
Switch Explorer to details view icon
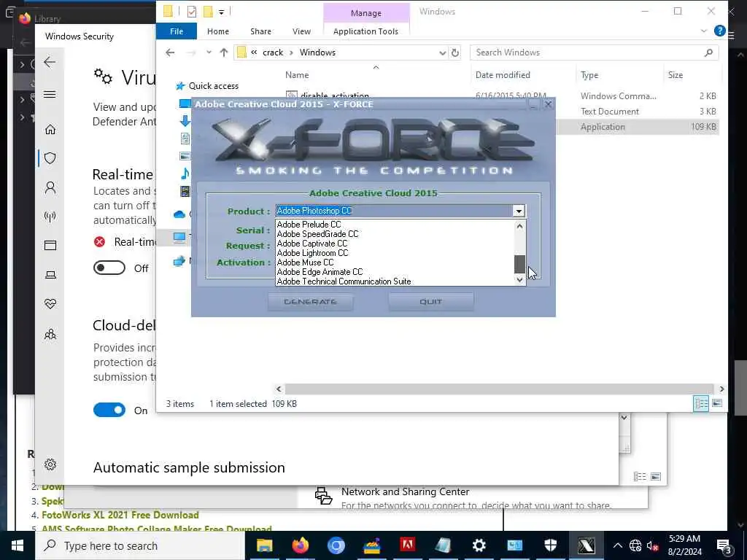coord(701,404)
